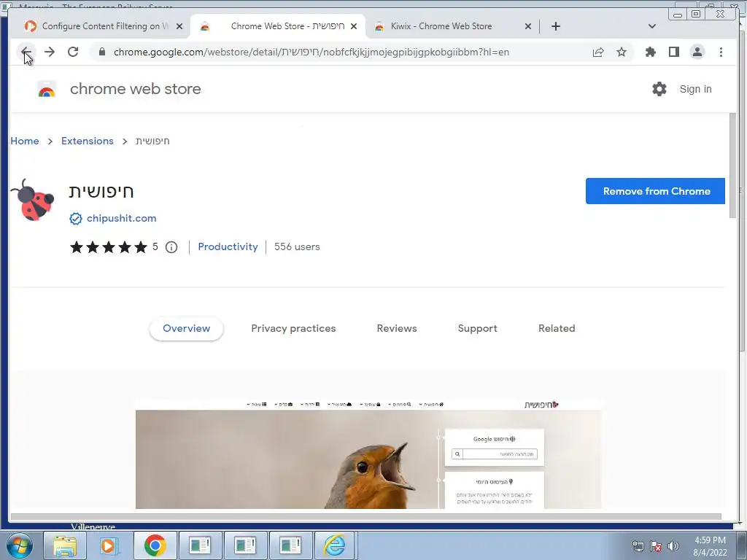Open web store settings gear
The image size is (747, 560).
tap(659, 89)
